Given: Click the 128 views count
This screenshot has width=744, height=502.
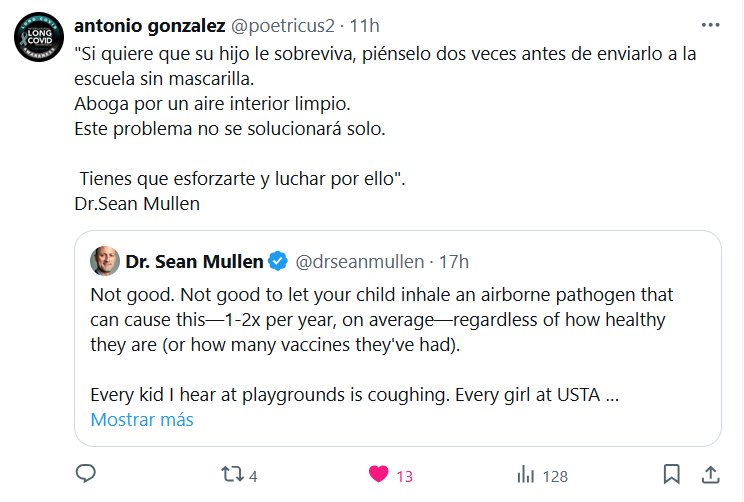Looking at the screenshot, I should tap(553, 476).
